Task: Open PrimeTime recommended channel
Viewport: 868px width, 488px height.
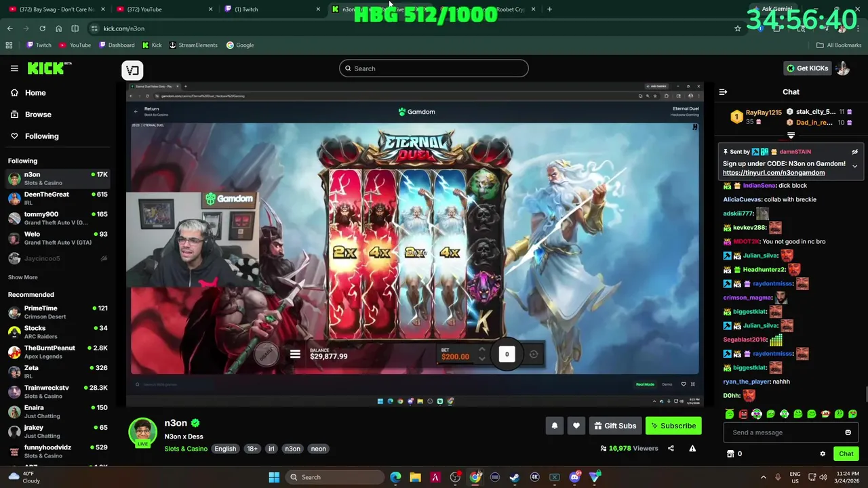Action: (58, 312)
